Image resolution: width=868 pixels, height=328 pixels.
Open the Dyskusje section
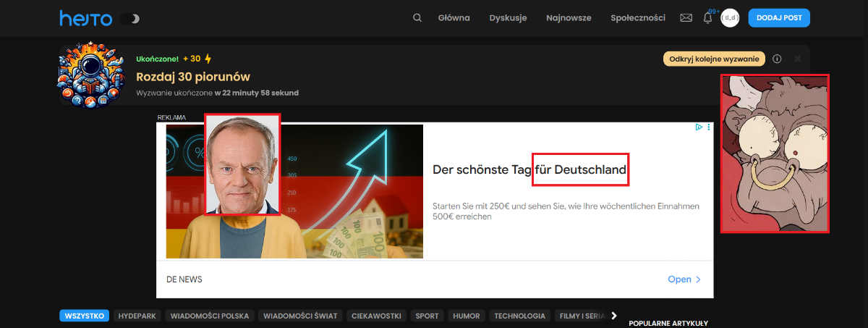pos(508,18)
